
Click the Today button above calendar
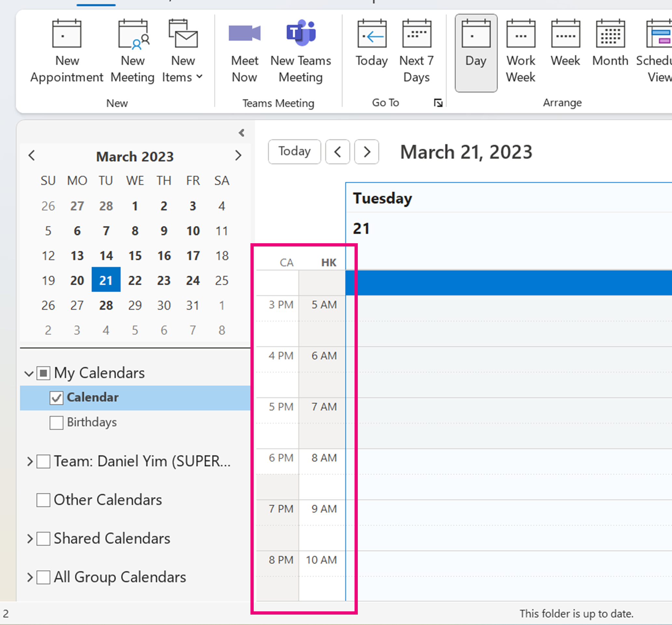294,152
